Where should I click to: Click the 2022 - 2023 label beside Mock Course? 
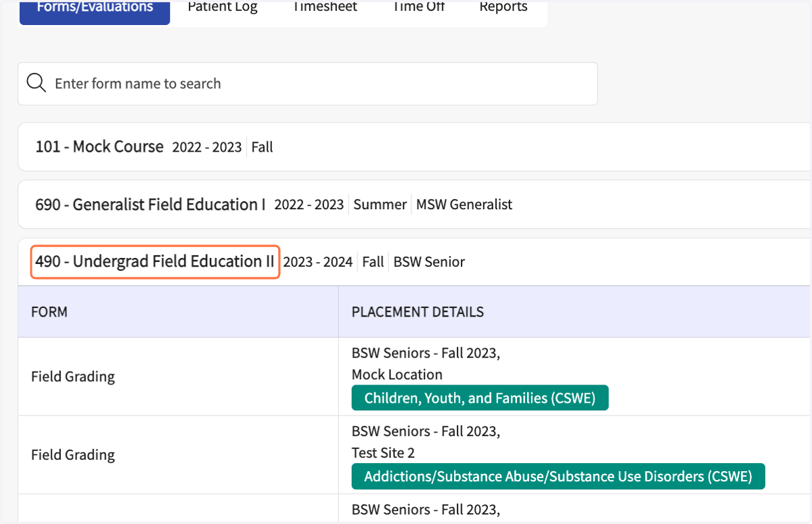[207, 147]
